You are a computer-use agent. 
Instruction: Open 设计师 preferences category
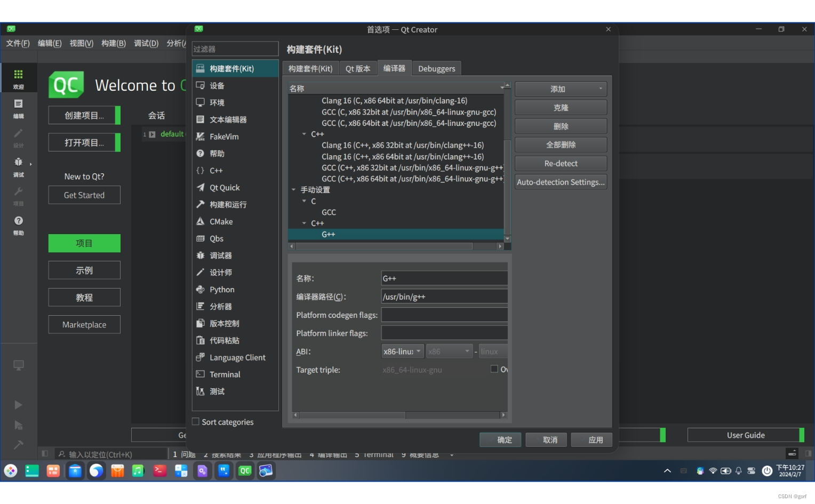pyautogui.click(x=235, y=273)
